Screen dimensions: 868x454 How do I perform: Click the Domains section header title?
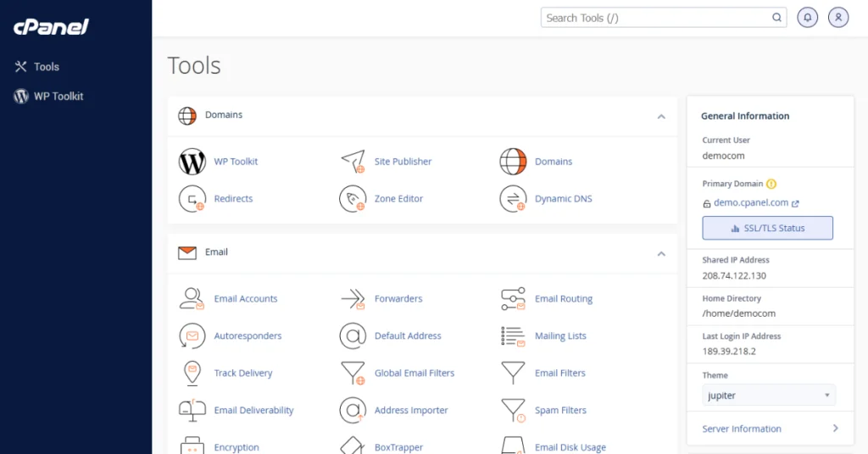[224, 114]
